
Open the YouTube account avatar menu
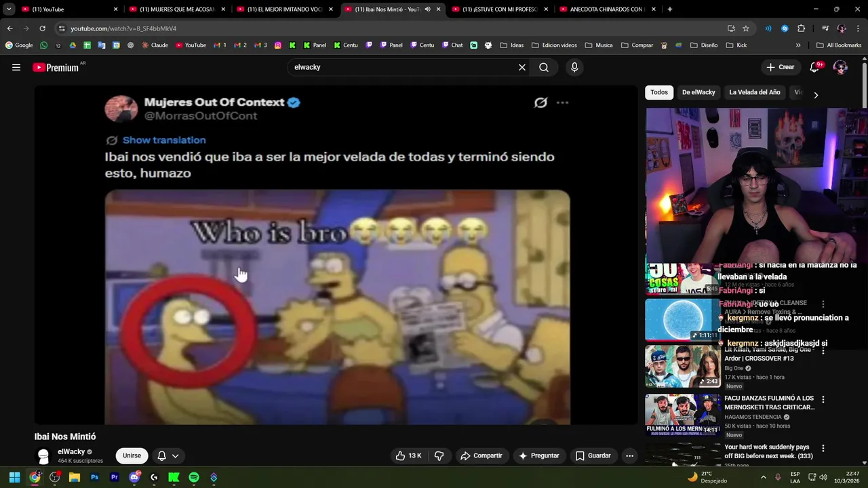[840, 67]
